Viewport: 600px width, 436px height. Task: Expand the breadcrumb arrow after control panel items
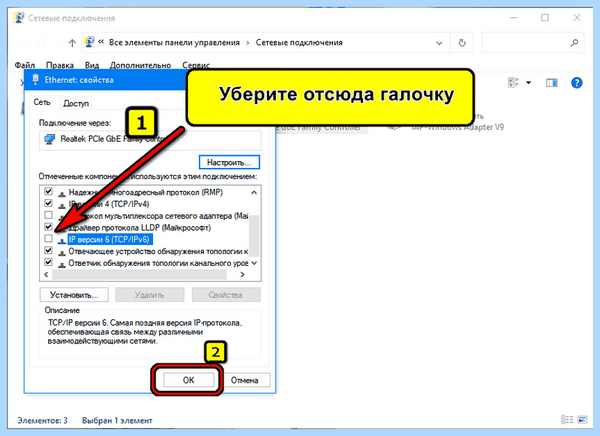(x=248, y=43)
